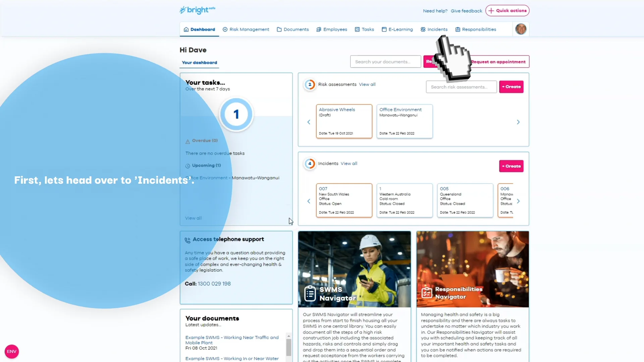Show previous incident cards

click(309, 201)
